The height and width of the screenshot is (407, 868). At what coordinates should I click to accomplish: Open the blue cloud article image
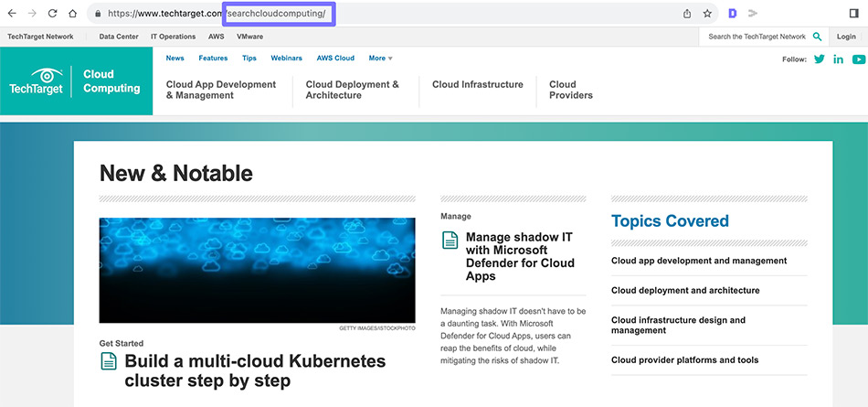(x=257, y=270)
